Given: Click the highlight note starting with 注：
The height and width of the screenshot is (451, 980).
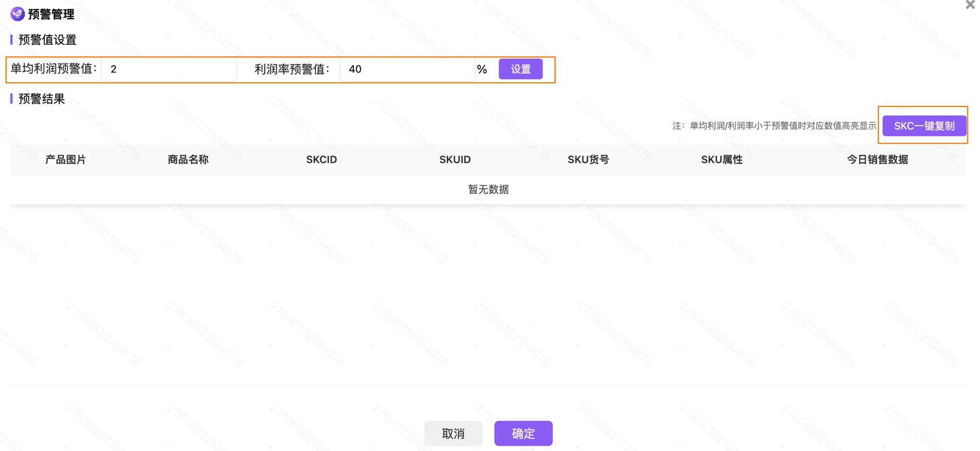Looking at the screenshot, I should [x=774, y=126].
